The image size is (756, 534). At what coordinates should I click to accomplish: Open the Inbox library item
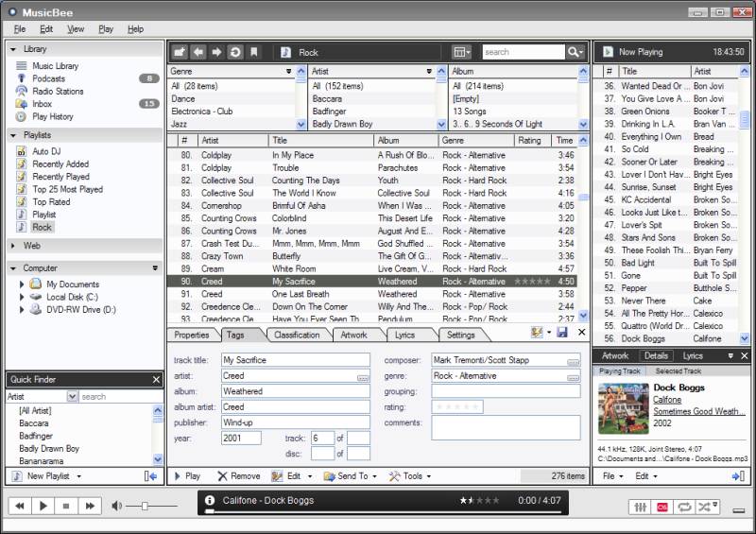click(x=42, y=104)
